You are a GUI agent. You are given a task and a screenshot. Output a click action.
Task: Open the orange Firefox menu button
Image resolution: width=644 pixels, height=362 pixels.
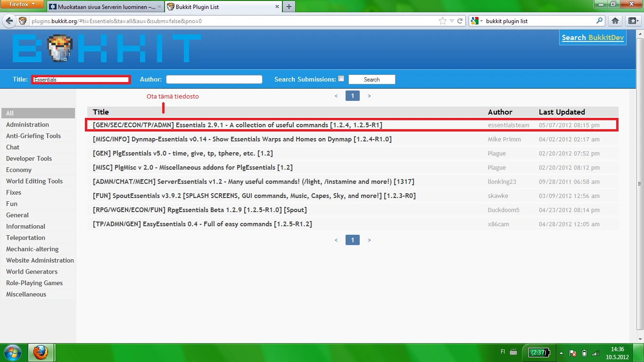[x=23, y=4]
